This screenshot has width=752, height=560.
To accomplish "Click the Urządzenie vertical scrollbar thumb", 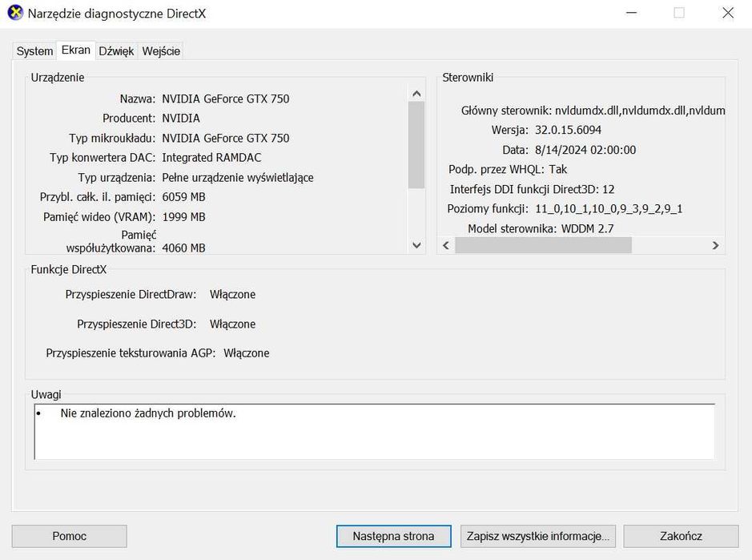I will (416, 145).
